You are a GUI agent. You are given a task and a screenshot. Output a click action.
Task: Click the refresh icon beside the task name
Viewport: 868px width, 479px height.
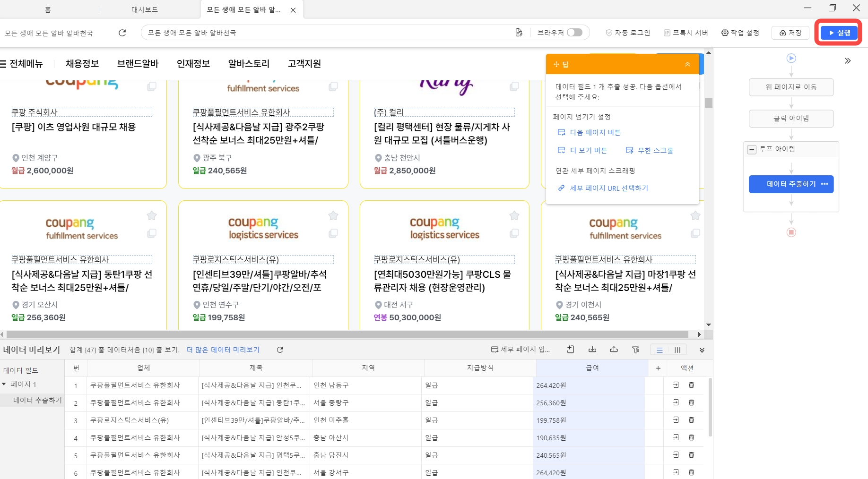click(x=122, y=33)
